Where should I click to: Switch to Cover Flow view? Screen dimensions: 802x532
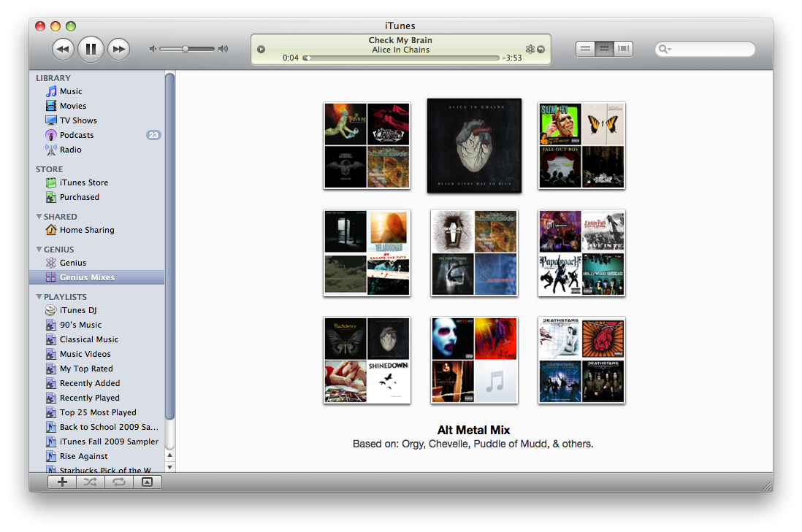pos(623,49)
